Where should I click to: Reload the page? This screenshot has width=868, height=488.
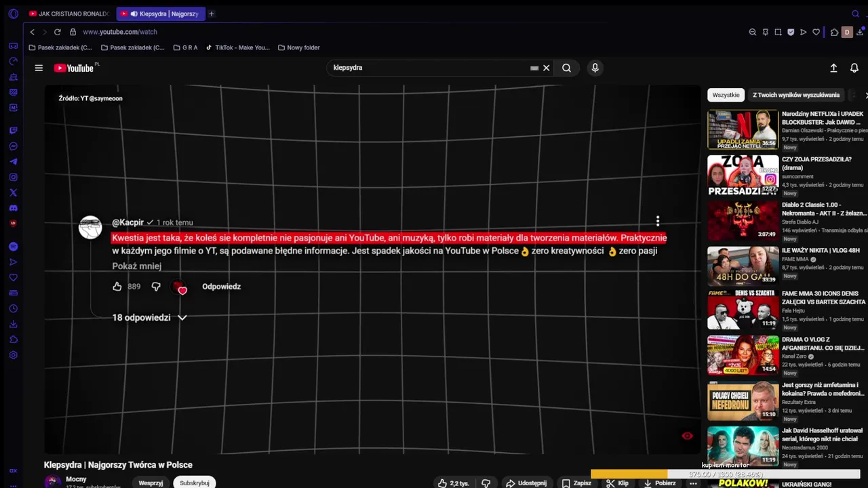pyautogui.click(x=58, y=32)
